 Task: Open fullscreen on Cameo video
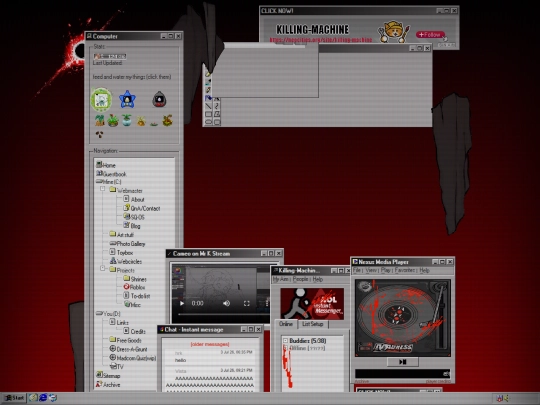click(x=247, y=303)
